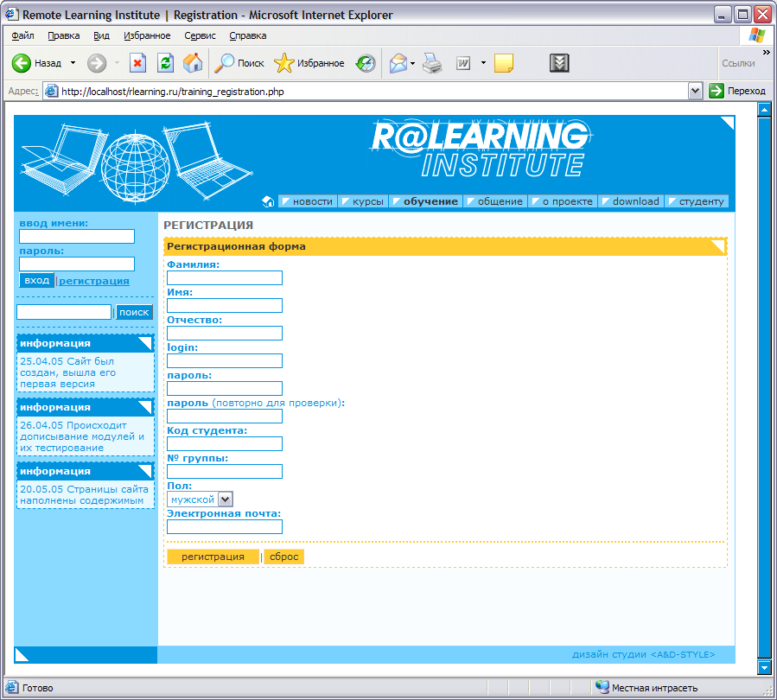Image resolution: width=777 pixels, height=700 pixels.
Task: Click the Переход go button
Action: pyautogui.click(x=737, y=91)
